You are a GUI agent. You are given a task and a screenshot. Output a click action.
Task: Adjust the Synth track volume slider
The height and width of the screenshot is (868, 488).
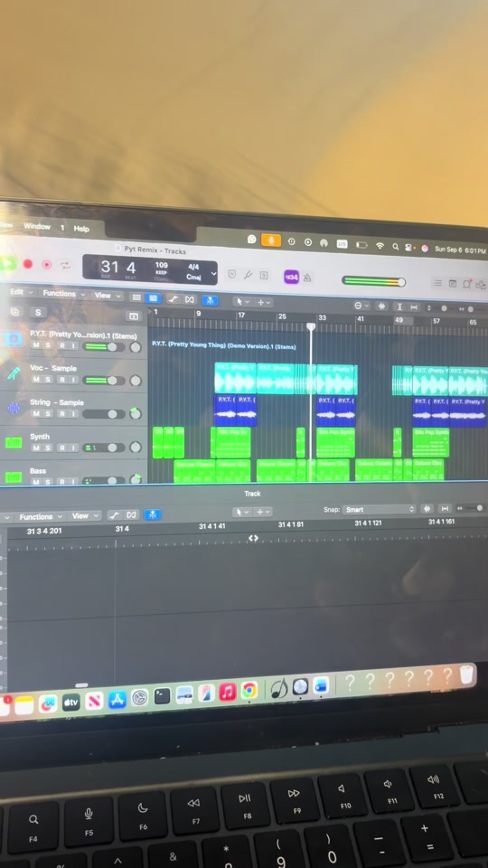[103, 448]
